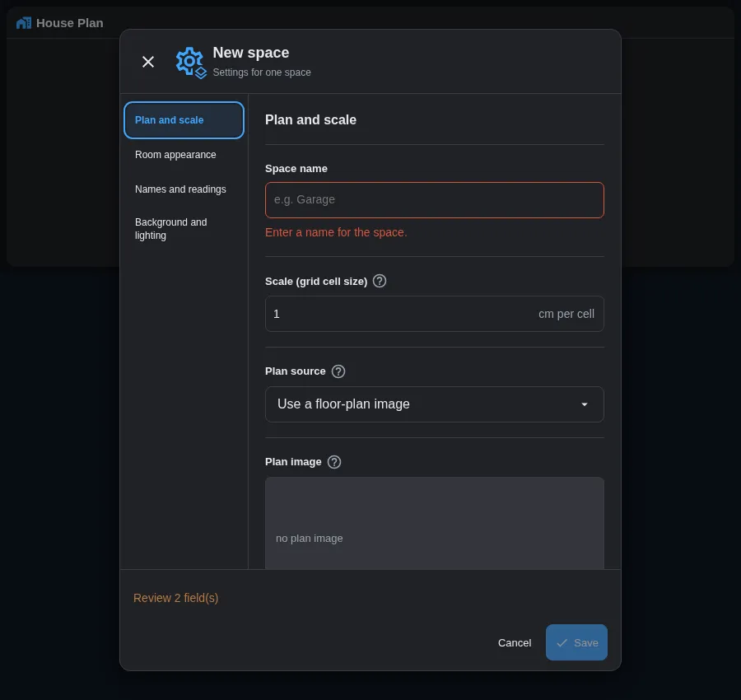Focus the Space name input field
741x700 pixels.
(x=434, y=200)
